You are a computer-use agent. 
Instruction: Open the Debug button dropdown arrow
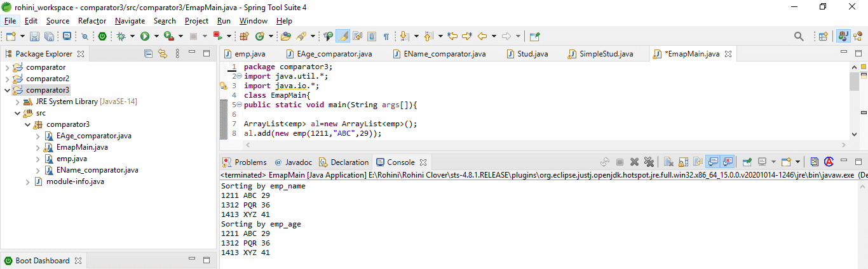[132, 37]
